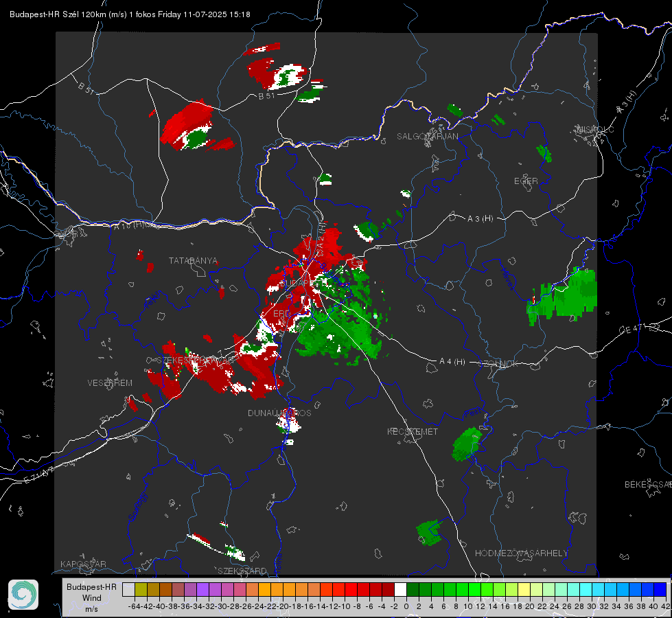672x618 pixels.
Task: Click the VESZPRÉM city label
Action: 110,383
